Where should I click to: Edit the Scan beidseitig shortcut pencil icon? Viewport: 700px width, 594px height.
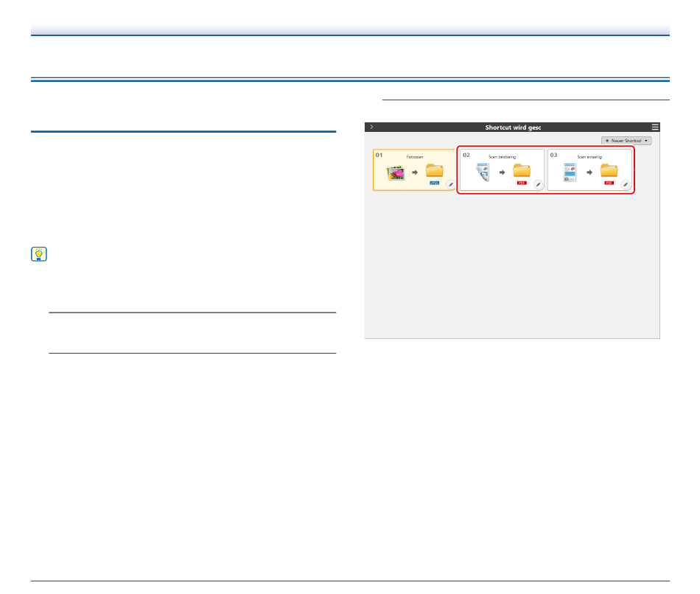pyautogui.click(x=538, y=184)
